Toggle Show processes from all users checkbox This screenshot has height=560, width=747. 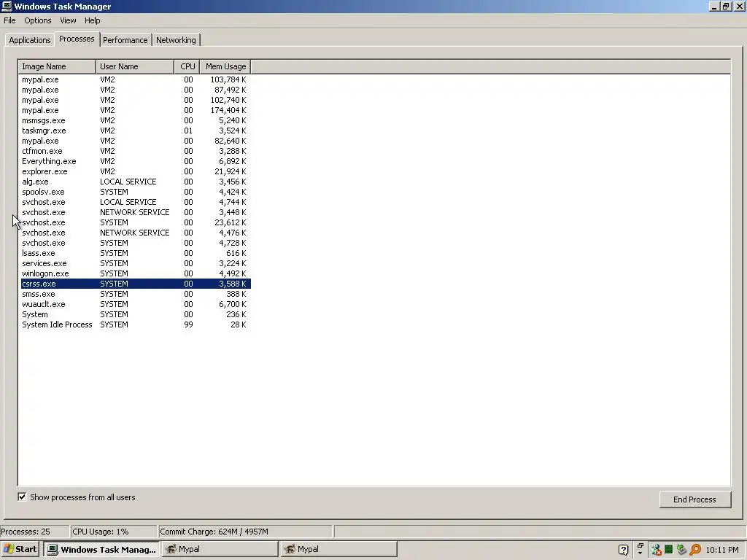22,497
